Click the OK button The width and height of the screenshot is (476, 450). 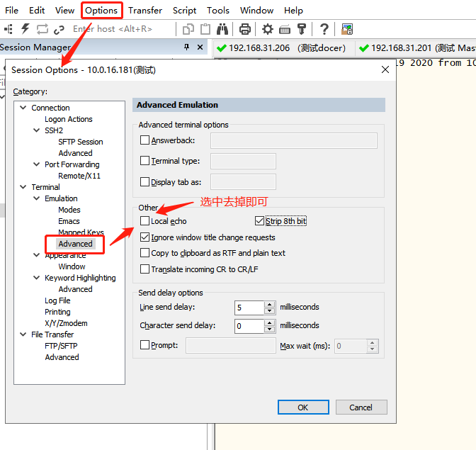tap(303, 407)
